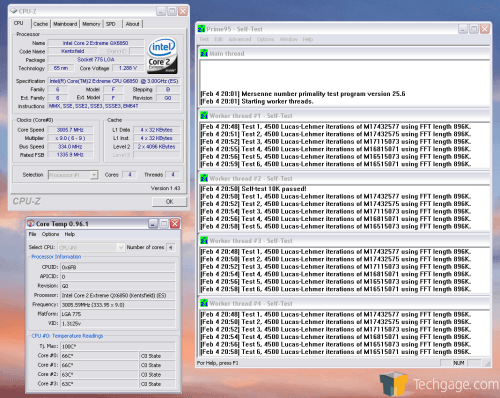Open the Options menu in Core Temp

pos(50,234)
